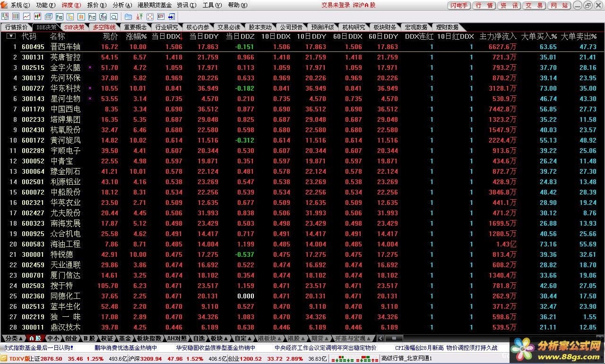605x364 pixels.
Task: Open the 系统(S) menu
Action: pyautogui.click(x=20, y=5)
